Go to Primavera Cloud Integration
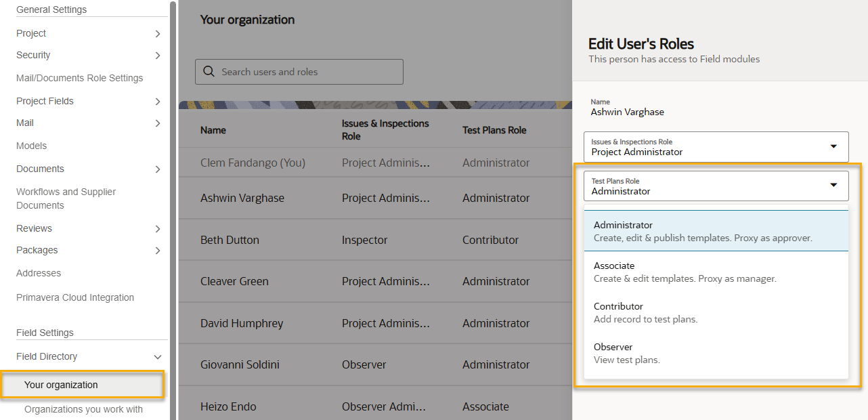Image resolution: width=868 pixels, height=420 pixels. tap(75, 297)
